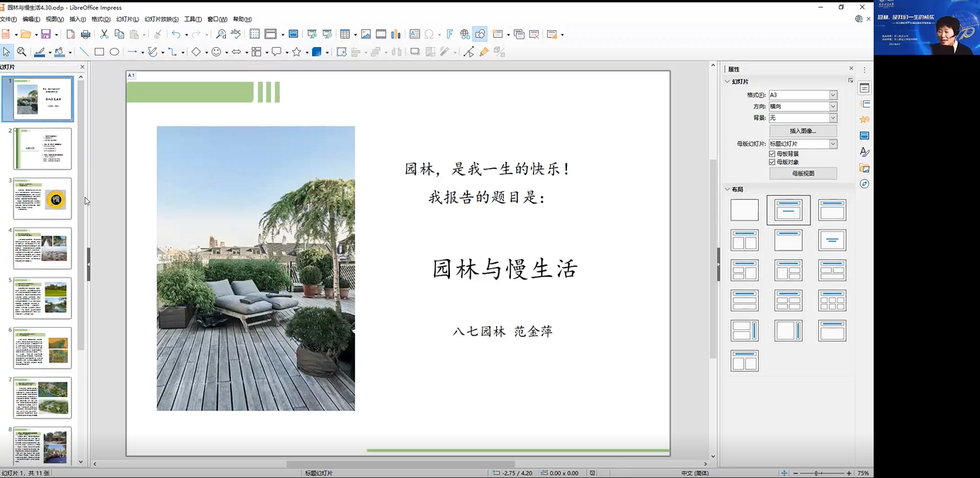980x478 pixels.
Task: Toggle the 母版对象 checkbox
Action: [773, 163]
